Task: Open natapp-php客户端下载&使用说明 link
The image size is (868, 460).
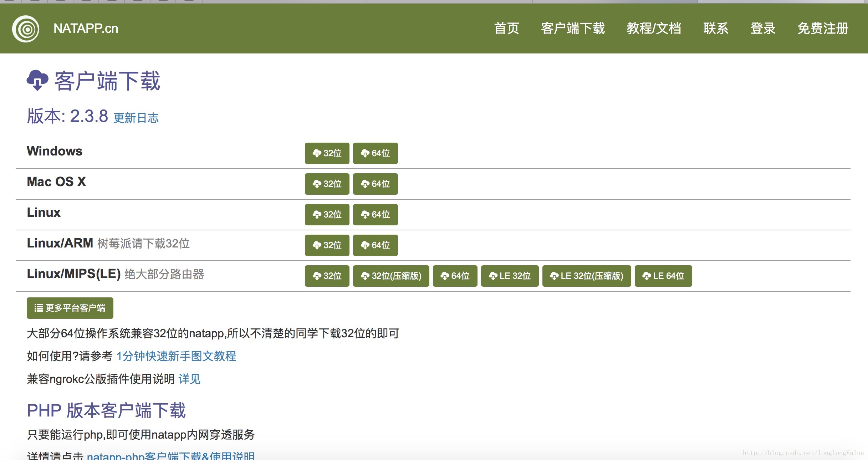Action: (x=171, y=456)
